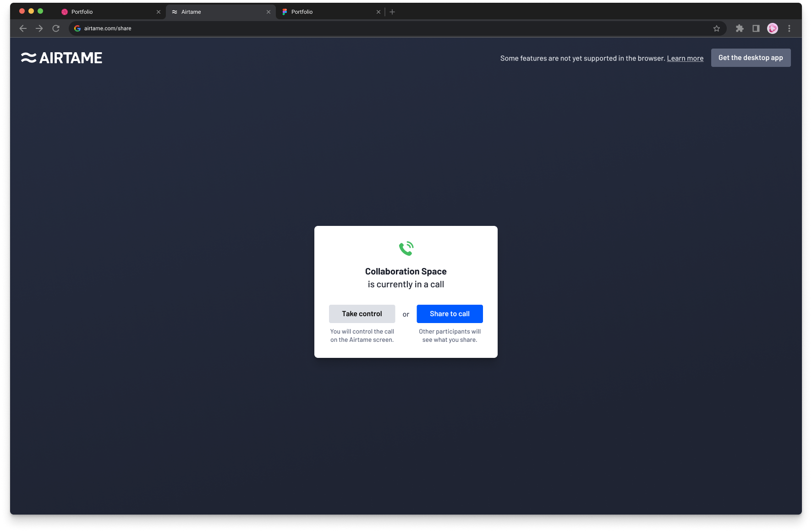Go back using the back arrow
This screenshot has width=812, height=532.
tap(23, 28)
